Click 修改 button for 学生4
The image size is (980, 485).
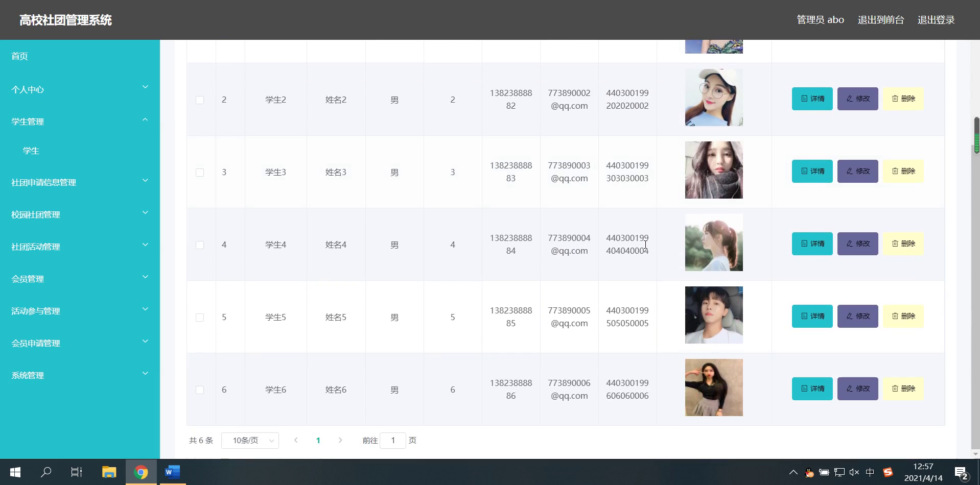[858, 244]
